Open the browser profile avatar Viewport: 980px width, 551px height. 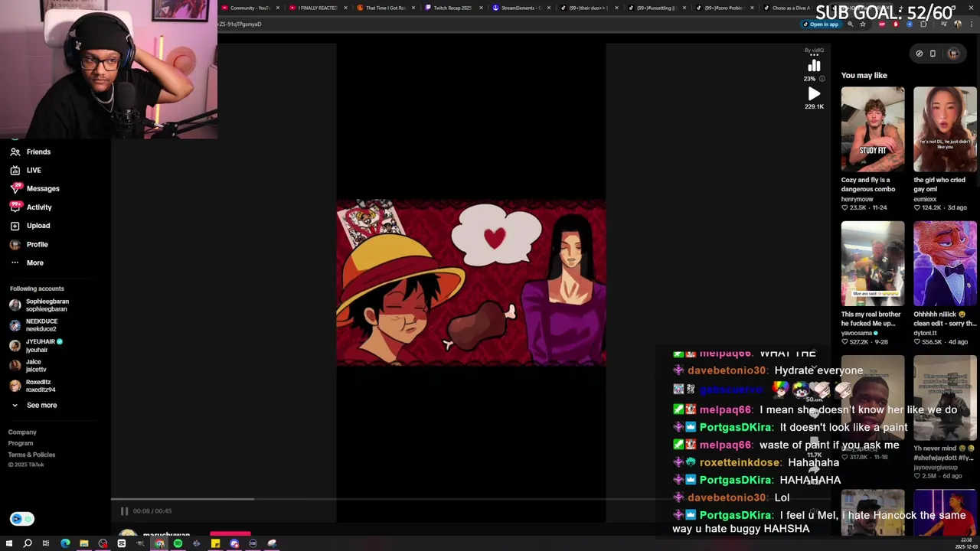click(957, 24)
